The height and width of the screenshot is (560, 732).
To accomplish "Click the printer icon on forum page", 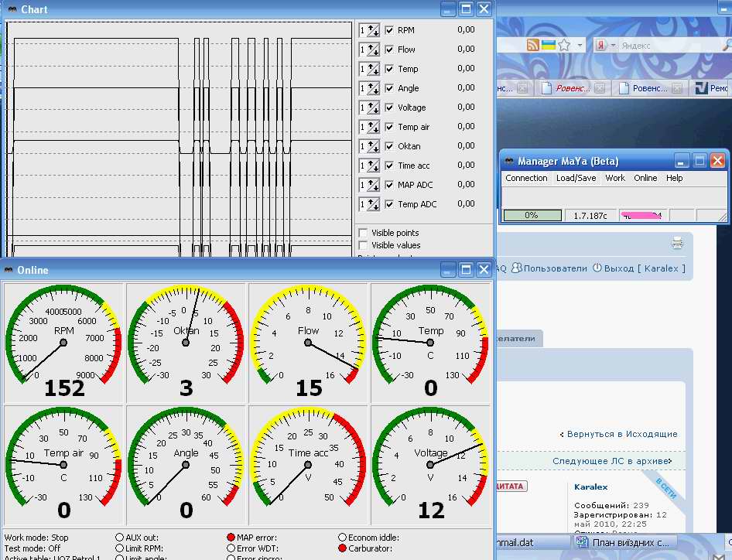I will (x=677, y=244).
